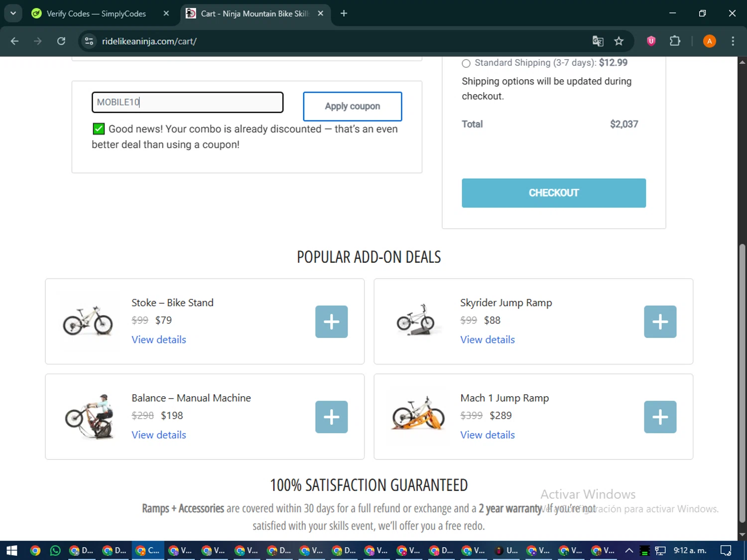This screenshot has width=747, height=560.
Task: View site information for ridelikeaninja.com
Action: [89, 41]
